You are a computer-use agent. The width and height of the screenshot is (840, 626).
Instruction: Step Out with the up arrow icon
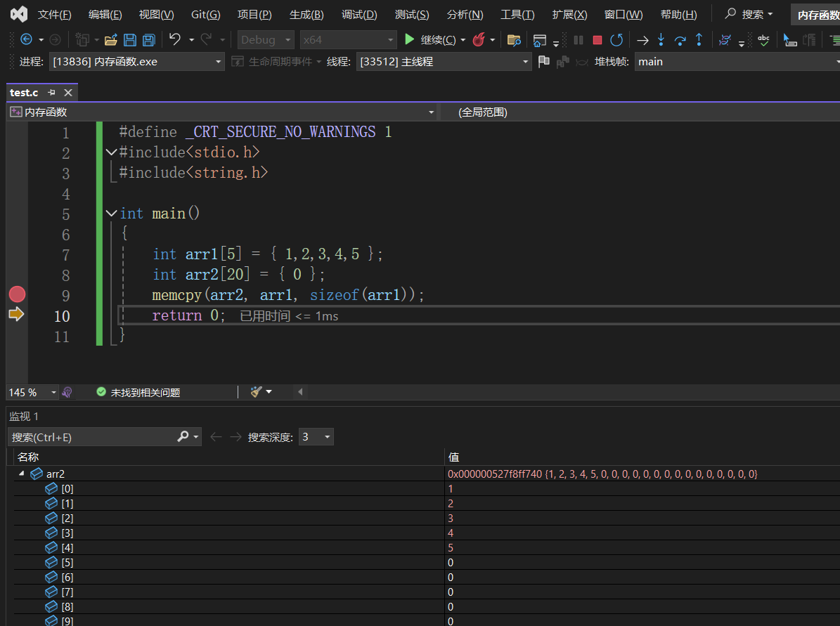[x=699, y=39]
